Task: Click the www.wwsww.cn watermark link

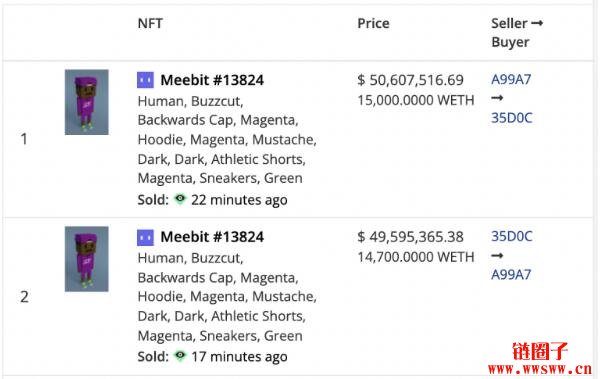Action: 540,369
